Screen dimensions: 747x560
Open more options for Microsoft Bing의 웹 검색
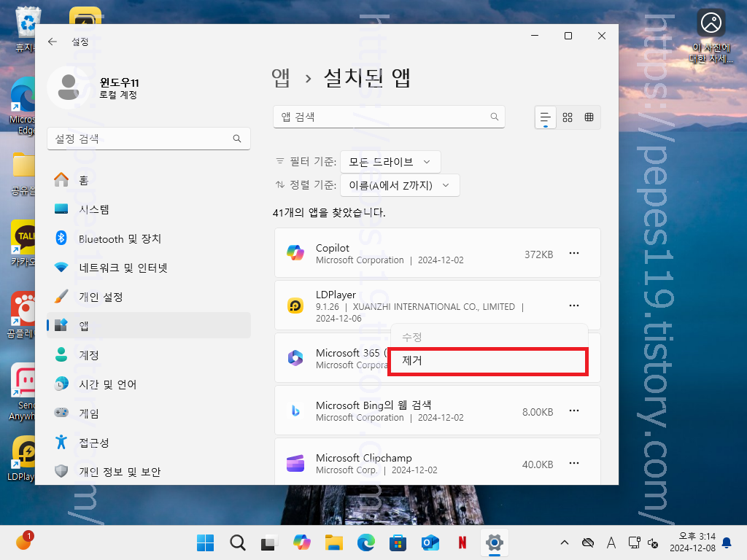click(x=574, y=411)
